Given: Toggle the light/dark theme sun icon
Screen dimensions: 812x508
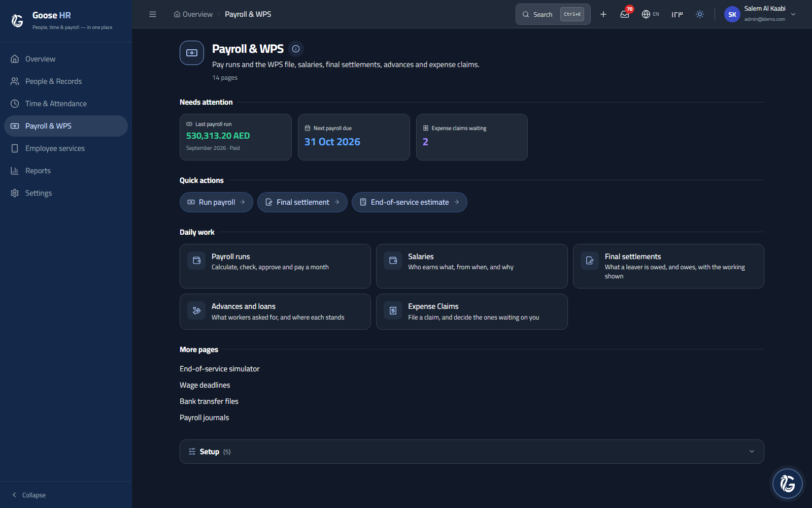Looking at the screenshot, I should click(700, 14).
